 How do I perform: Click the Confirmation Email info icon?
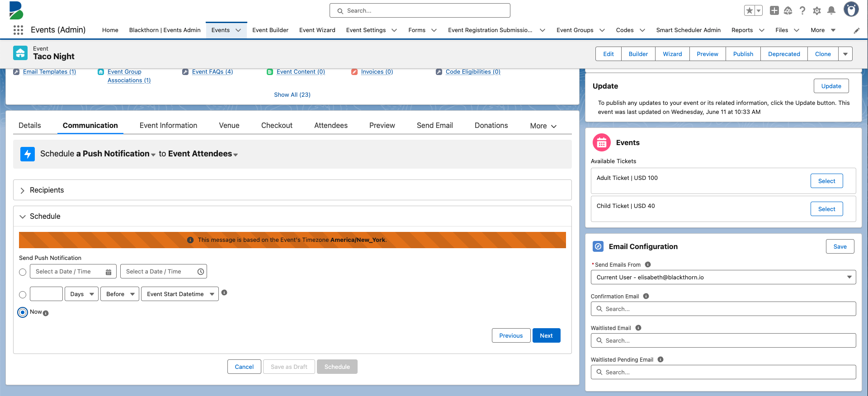[x=646, y=296]
